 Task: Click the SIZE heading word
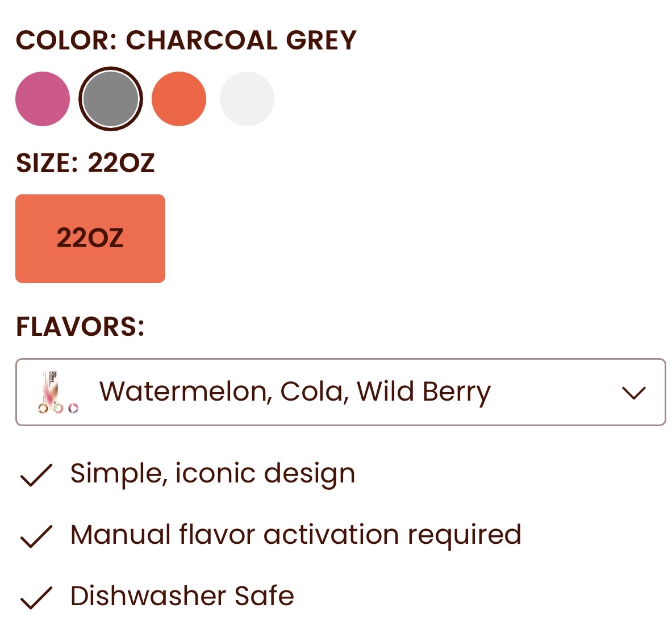[x=47, y=164]
